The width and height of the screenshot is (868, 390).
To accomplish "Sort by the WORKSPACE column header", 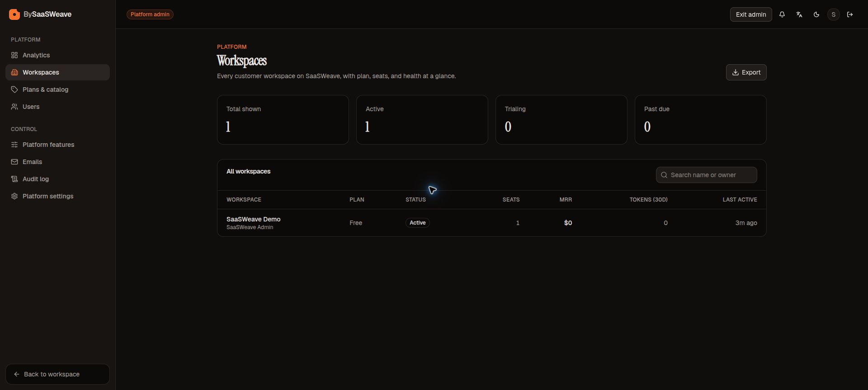I will tap(244, 200).
